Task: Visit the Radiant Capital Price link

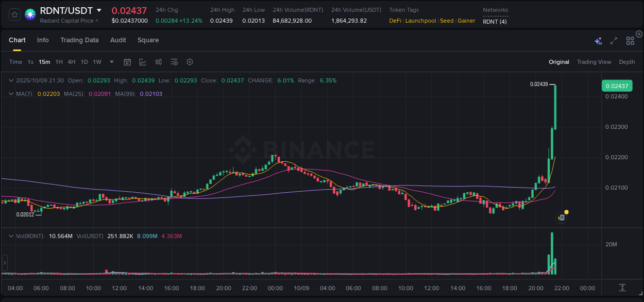Action: tap(67, 21)
